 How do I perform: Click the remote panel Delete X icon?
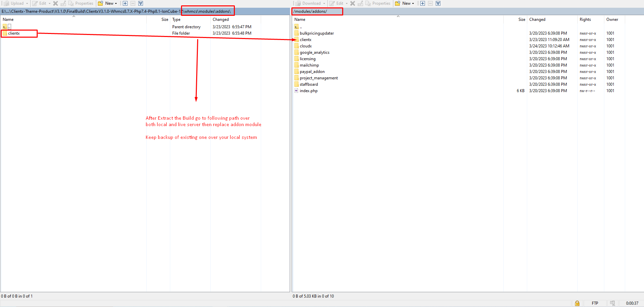pos(353,3)
